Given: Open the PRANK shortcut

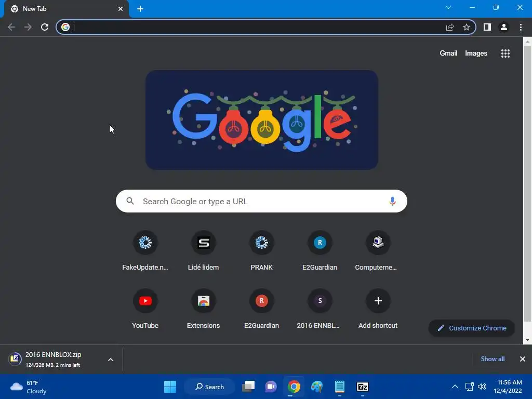Looking at the screenshot, I should tap(262, 250).
